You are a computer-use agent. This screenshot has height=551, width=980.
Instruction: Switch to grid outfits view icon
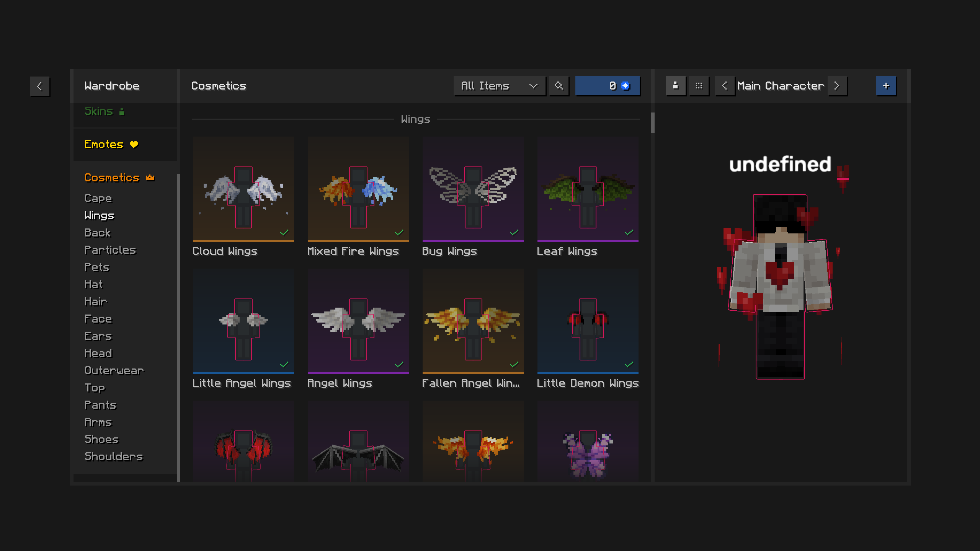(x=699, y=86)
